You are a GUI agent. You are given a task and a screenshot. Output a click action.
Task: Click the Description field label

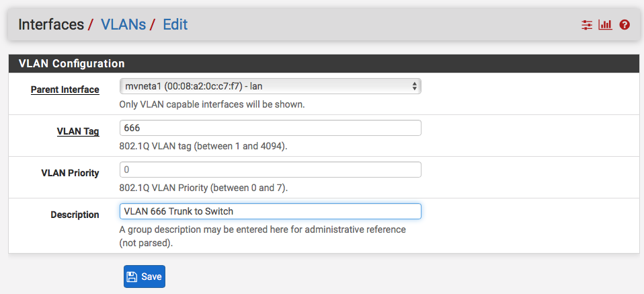(75, 215)
